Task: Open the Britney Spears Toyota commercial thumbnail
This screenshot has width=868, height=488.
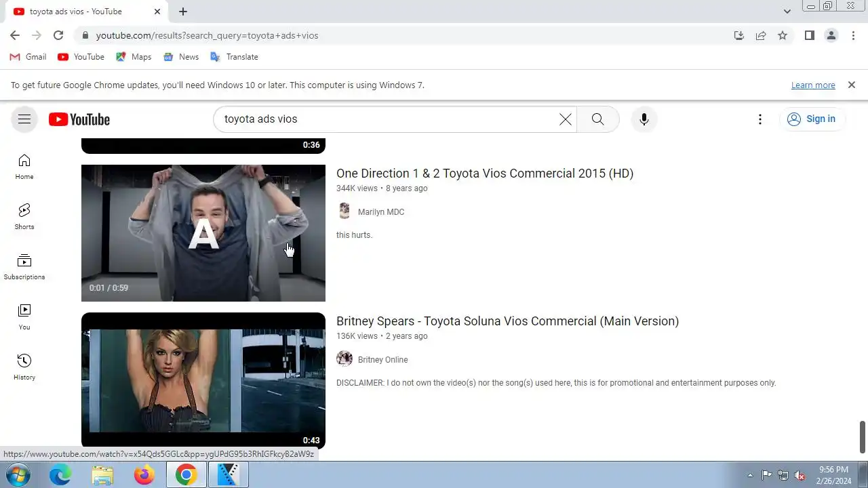Action: pos(203,381)
